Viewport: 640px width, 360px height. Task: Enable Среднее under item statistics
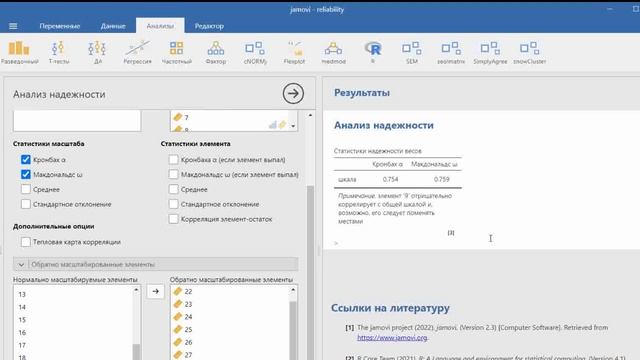coord(173,189)
